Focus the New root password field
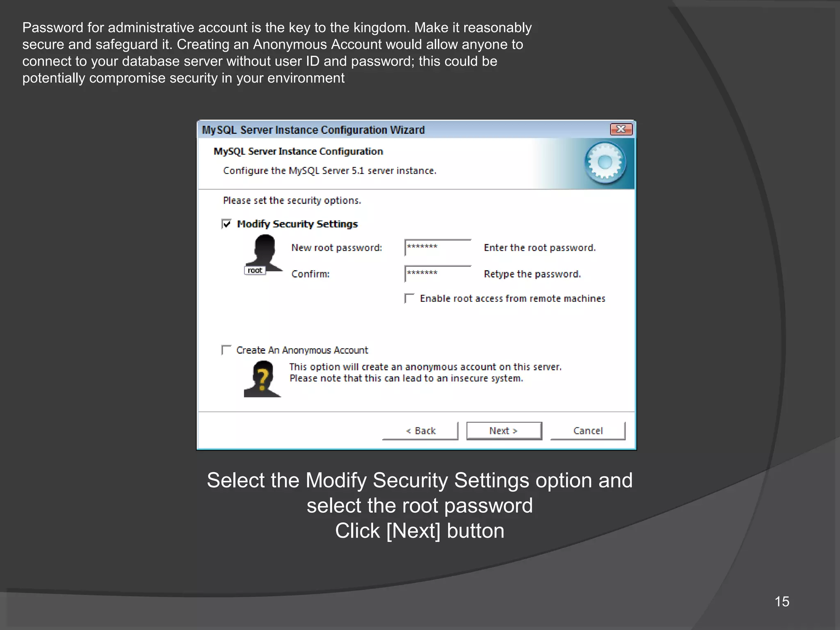The image size is (840, 630). click(x=438, y=248)
